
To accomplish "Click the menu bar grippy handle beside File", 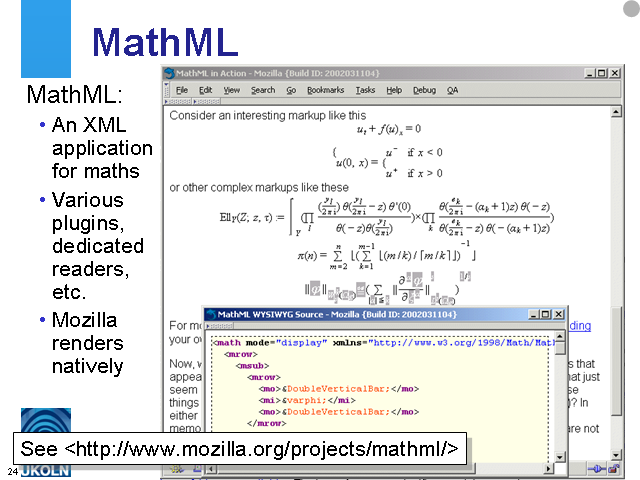I will pyautogui.click(x=167, y=90).
